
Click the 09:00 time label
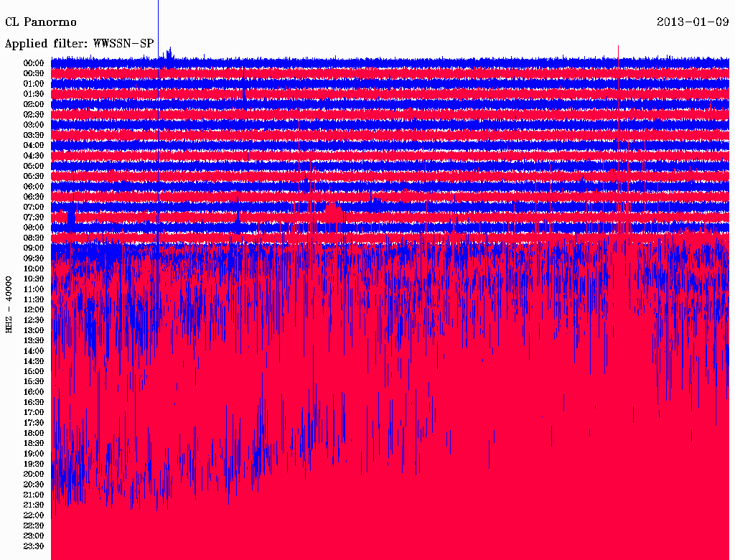click(x=34, y=248)
